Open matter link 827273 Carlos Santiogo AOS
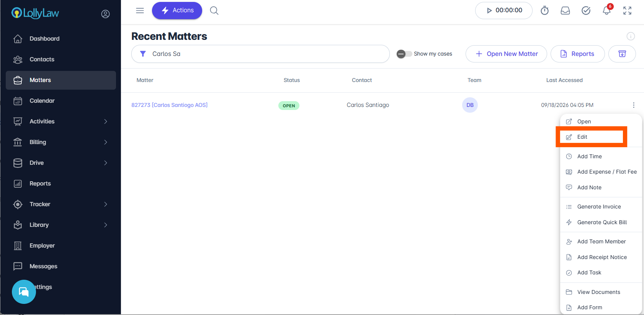The height and width of the screenshot is (315, 644). pos(169,105)
